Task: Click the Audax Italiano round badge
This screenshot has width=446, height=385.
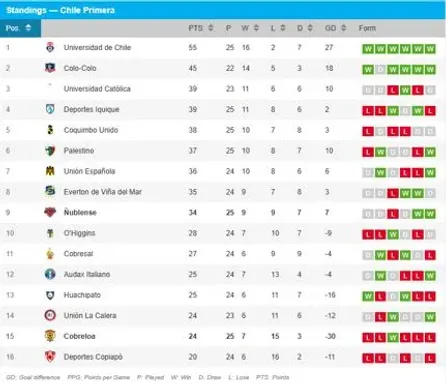Action: (x=50, y=274)
